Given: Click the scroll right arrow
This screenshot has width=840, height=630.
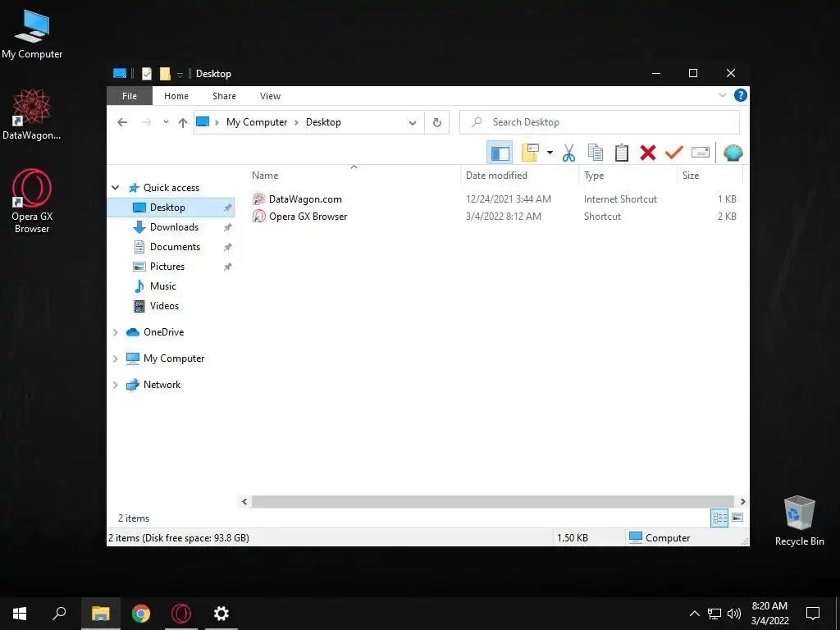Looking at the screenshot, I should pos(742,501).
